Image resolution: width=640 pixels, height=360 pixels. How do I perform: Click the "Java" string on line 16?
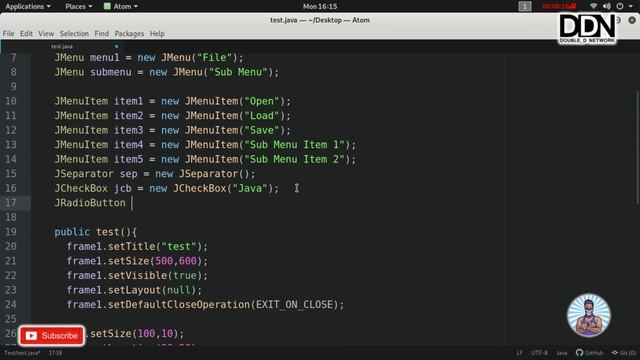tap(250, 189)
